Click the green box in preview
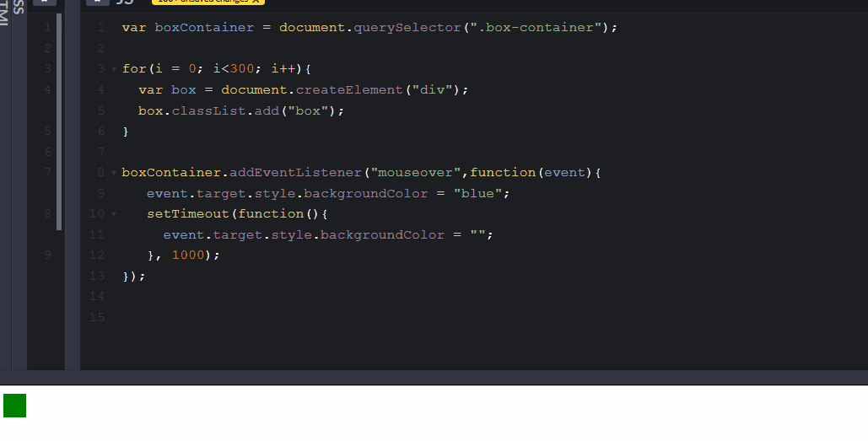Screen dimensions: 868x441 (15, 406)
